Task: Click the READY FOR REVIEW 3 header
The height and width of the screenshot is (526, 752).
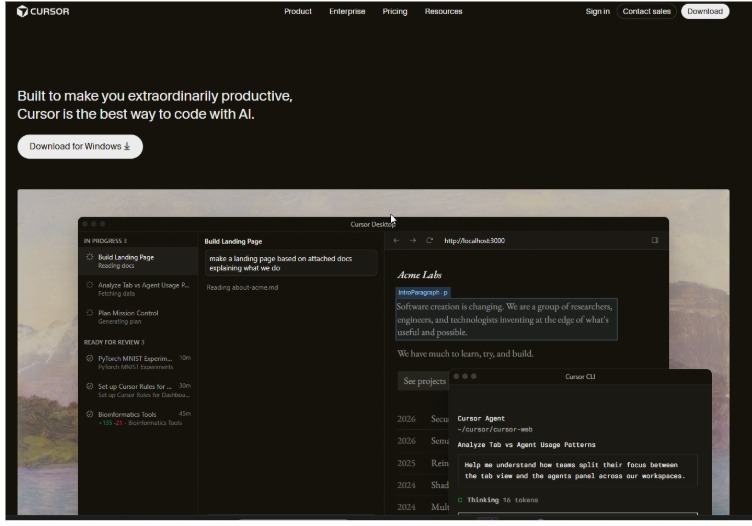Action: pos(114,342)
